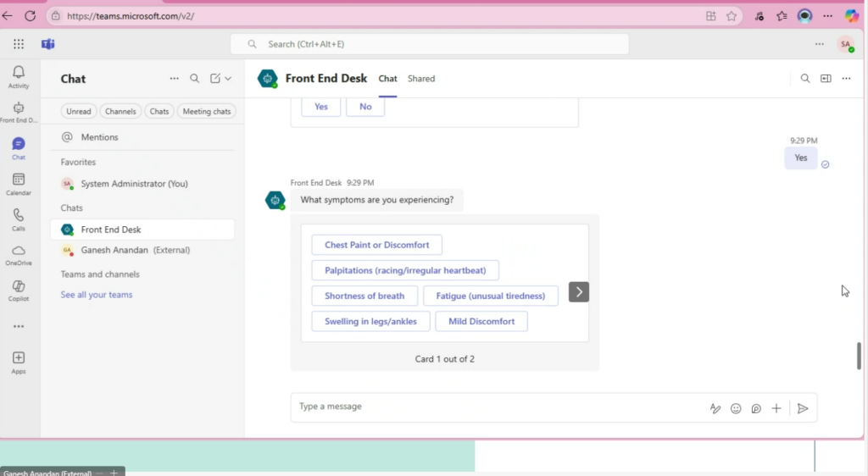Open chat list more options ellipsis
868x476 pixels.
coord(174,79)
